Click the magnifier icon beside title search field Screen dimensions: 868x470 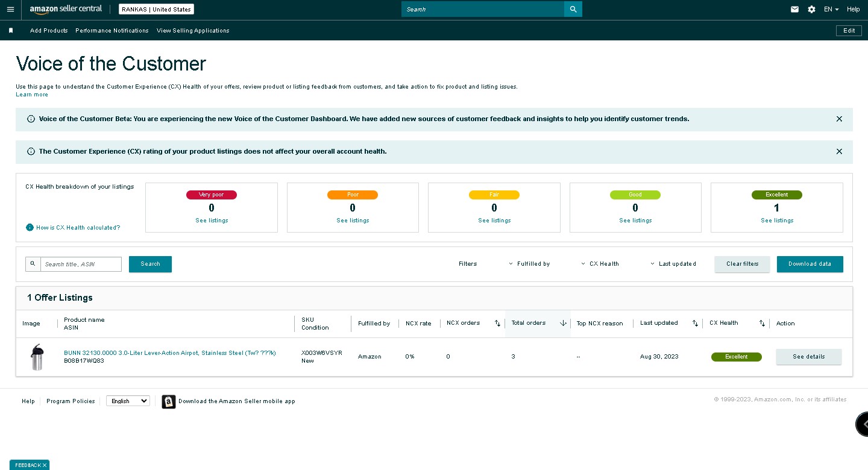click(x=33, y=264)
